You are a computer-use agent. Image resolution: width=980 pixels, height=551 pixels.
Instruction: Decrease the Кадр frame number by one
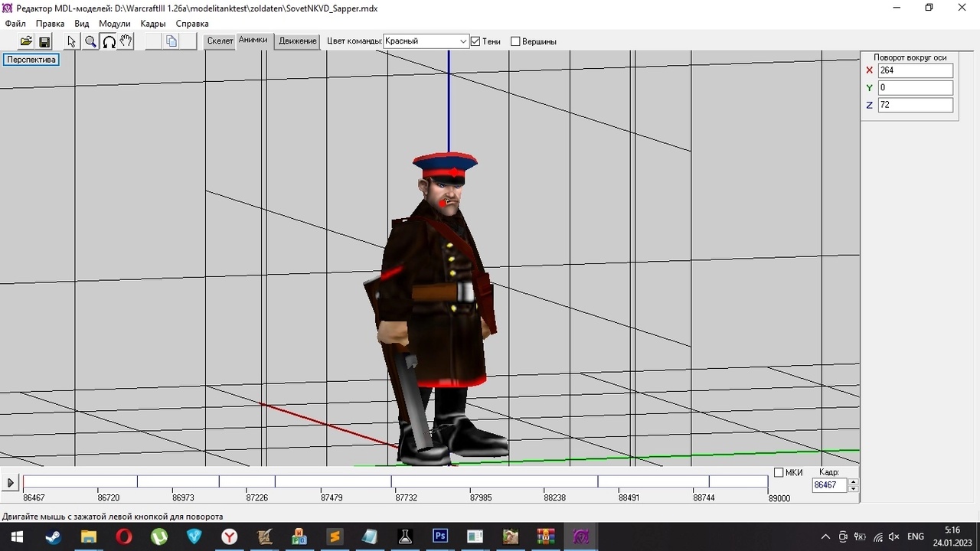point(854,488)
